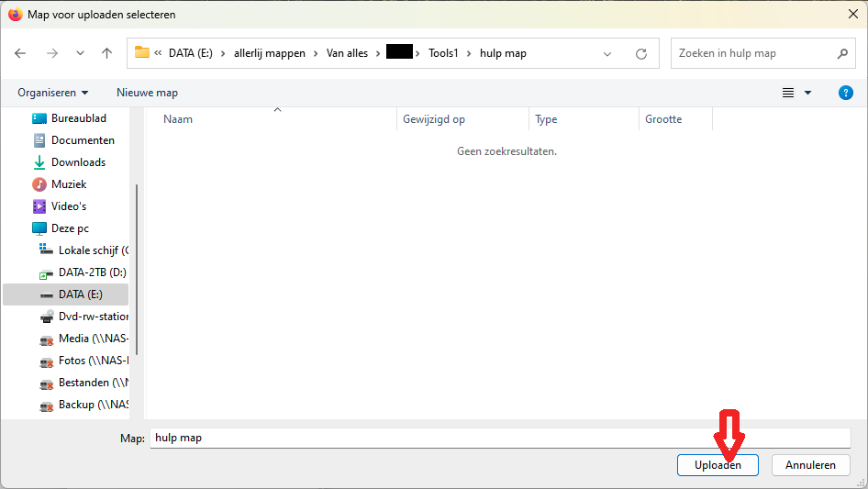Select the Downloads folder in sidebar

click(x=78, y=162)
